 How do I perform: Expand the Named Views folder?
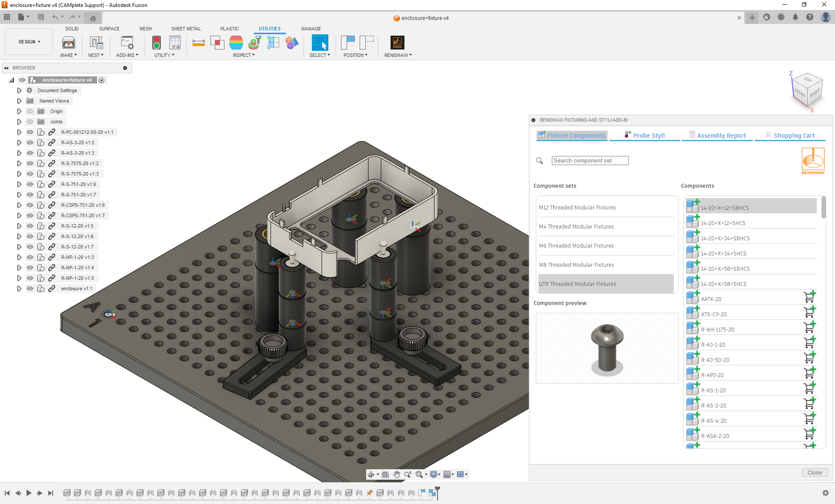coord(19,101)
